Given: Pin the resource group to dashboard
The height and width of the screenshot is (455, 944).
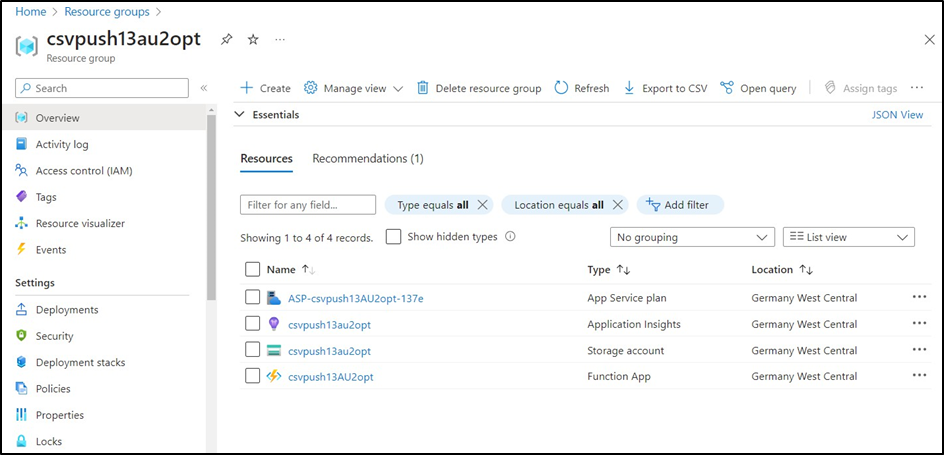Looking at the screenshot, I should [226, 39].
